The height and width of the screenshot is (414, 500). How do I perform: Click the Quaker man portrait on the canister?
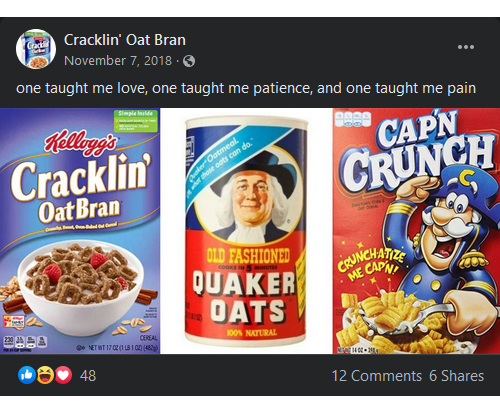pyautogui.click(x=251, y=197)
